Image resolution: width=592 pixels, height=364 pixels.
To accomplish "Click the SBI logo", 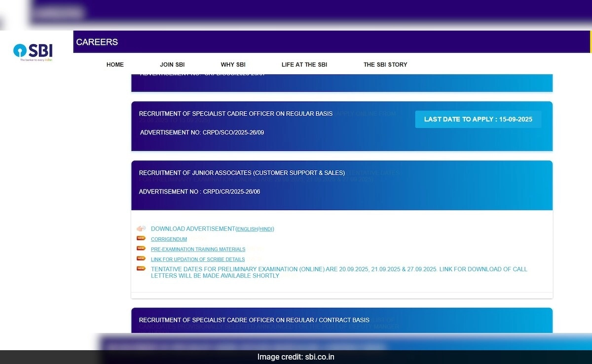I will tap(34, 51).
